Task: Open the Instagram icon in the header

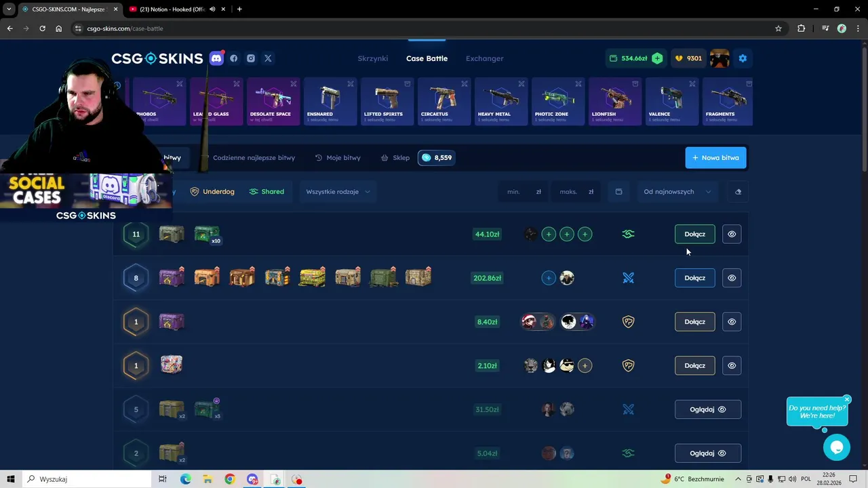Action: pos(251,58)
